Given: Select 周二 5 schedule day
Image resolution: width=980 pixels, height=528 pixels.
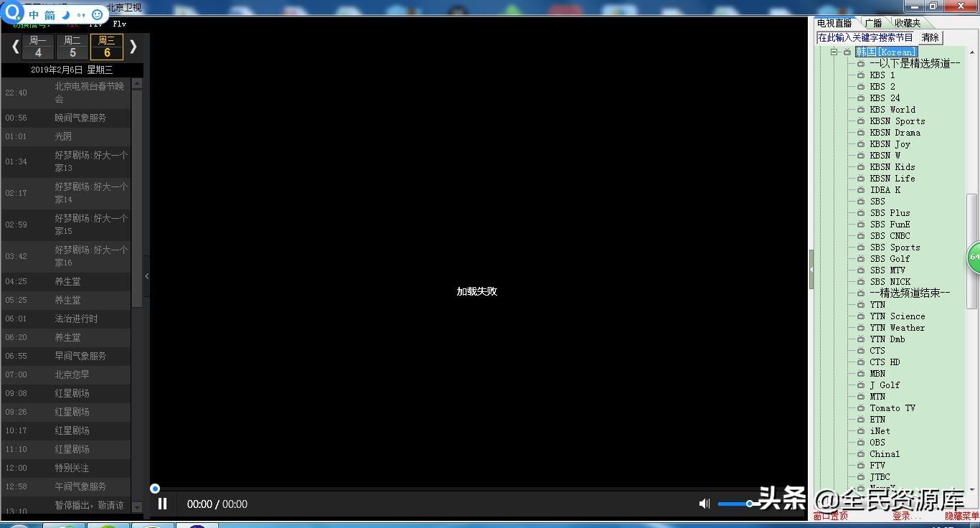Looking at the screenshot, I should pos(72,47).
